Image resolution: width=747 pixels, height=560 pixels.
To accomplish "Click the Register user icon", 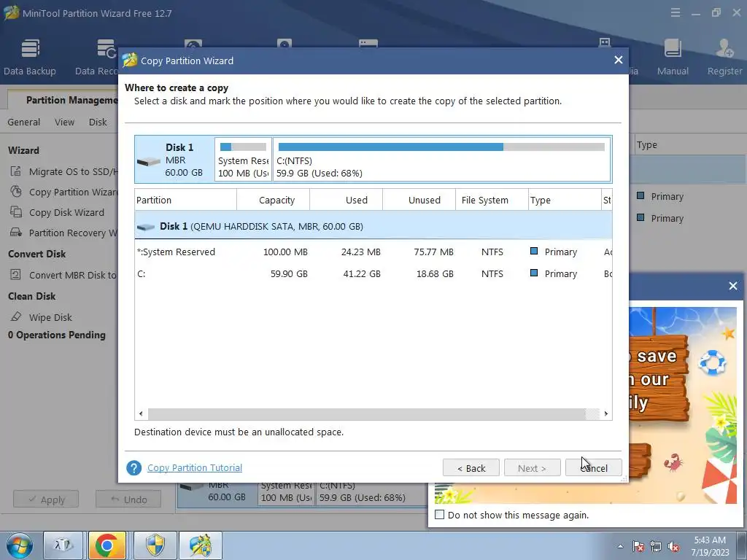I will pos(724,49).
